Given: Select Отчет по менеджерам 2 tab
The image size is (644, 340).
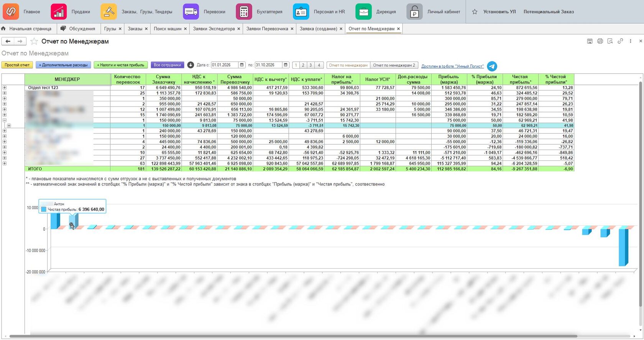Looking at the screenshot, I should pos(394,65).
